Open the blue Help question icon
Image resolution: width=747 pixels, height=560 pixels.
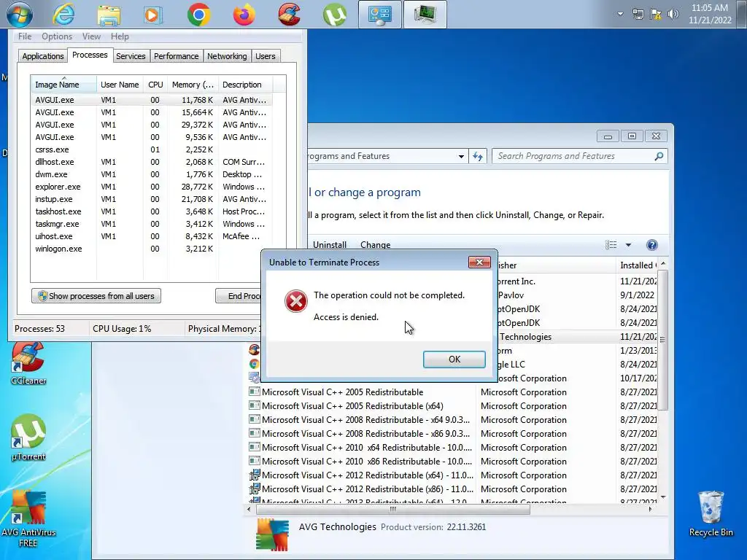(651, 245)
